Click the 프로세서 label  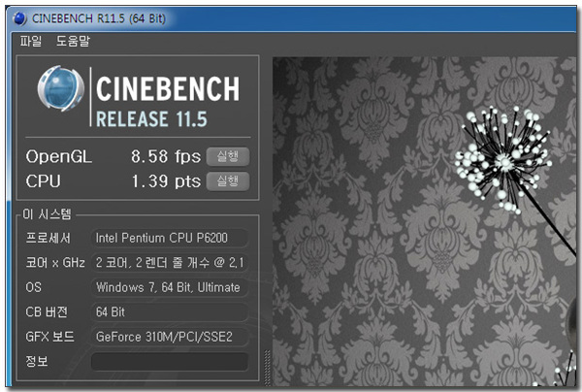point(48,238)
